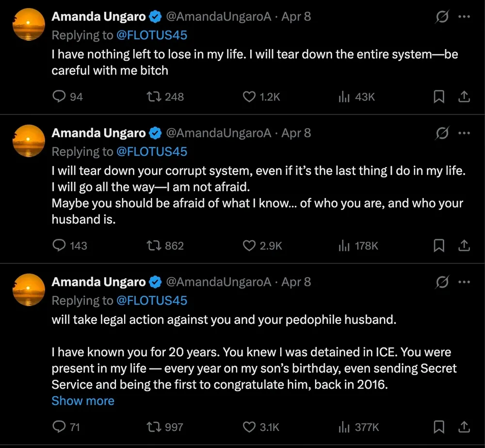Like the tweet with 3.1K likes

(249, 427)
